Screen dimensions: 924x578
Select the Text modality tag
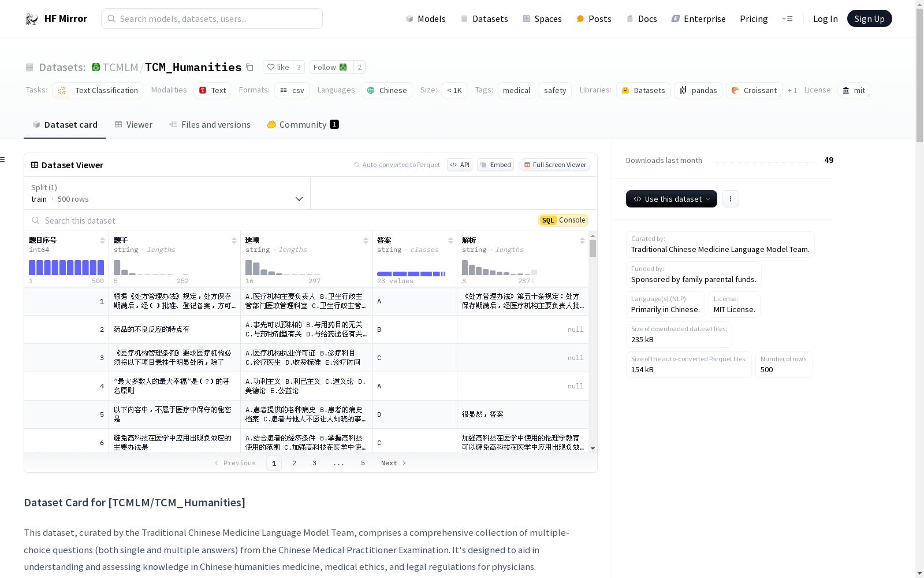pos(212,90)
